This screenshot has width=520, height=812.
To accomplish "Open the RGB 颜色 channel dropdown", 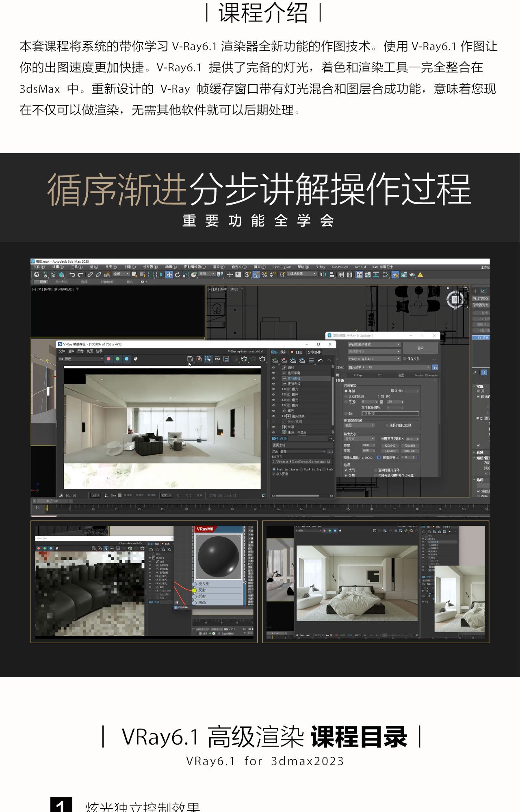I will (80, 358).
